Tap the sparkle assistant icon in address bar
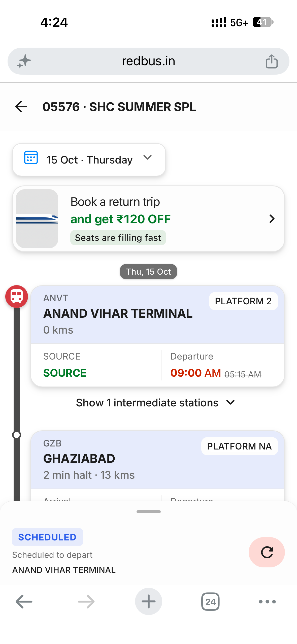 click(24, 61)
